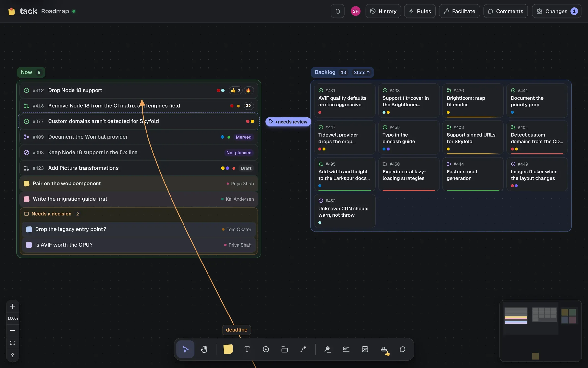Open the chart image tool in toolbar
Viewport: 588px width, 368px height.
point(365,349)
